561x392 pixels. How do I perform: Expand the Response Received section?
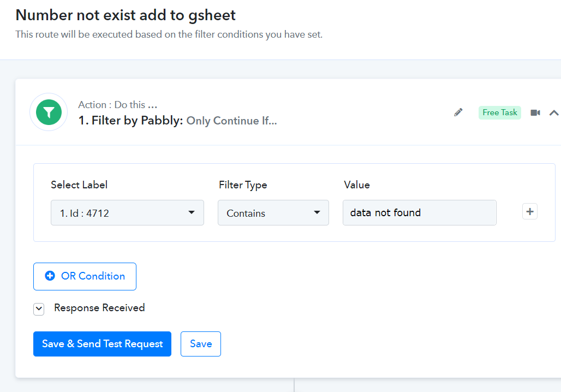(39, 309)
